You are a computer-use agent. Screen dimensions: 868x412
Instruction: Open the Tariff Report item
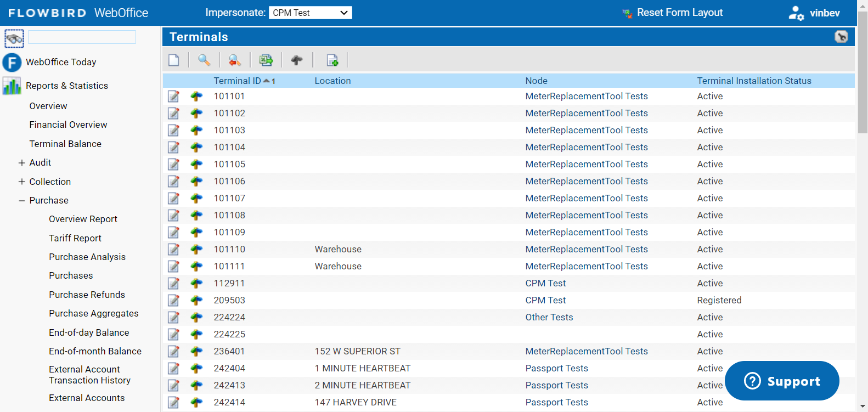click(75, 238)
